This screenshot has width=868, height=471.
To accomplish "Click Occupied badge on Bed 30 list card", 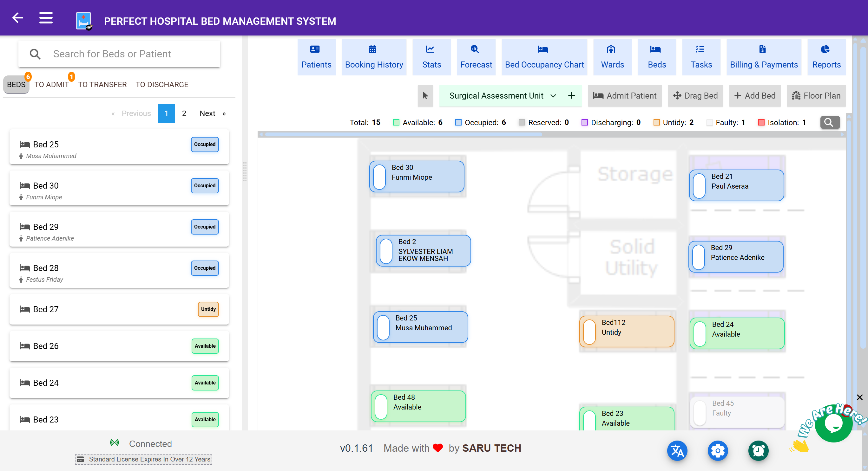I will [x=205, y=185].
